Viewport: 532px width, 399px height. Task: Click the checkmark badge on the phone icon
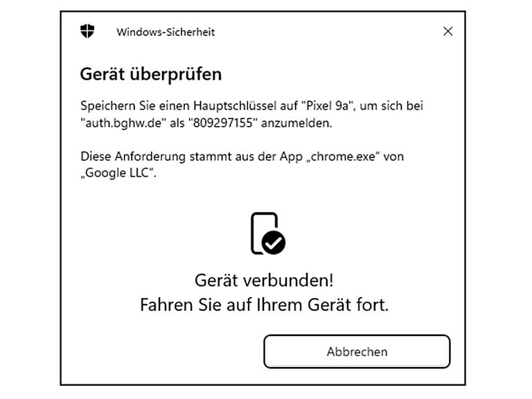click(274, 242)
